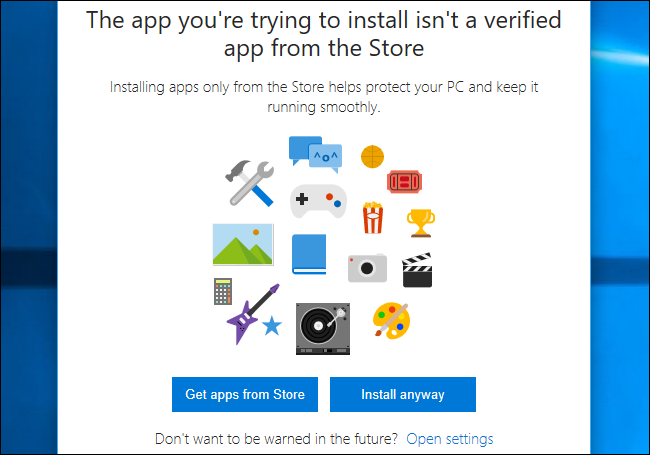Click the calculator icon
This screenshot has width=650, height=455.
222,291
